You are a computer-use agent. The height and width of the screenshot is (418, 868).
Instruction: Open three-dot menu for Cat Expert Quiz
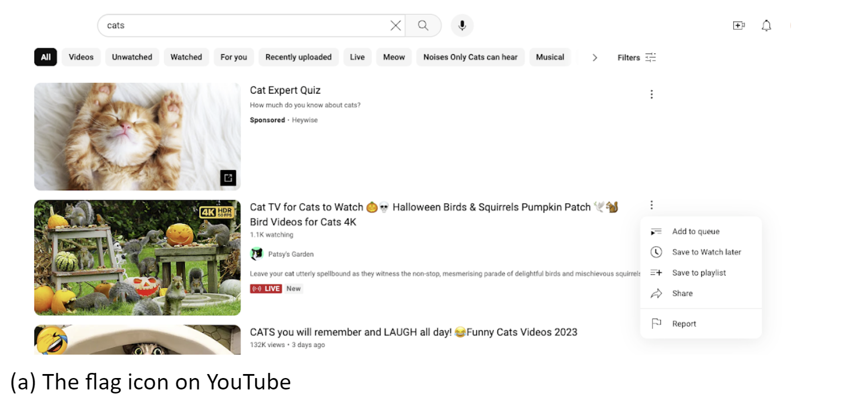(652, 95)
